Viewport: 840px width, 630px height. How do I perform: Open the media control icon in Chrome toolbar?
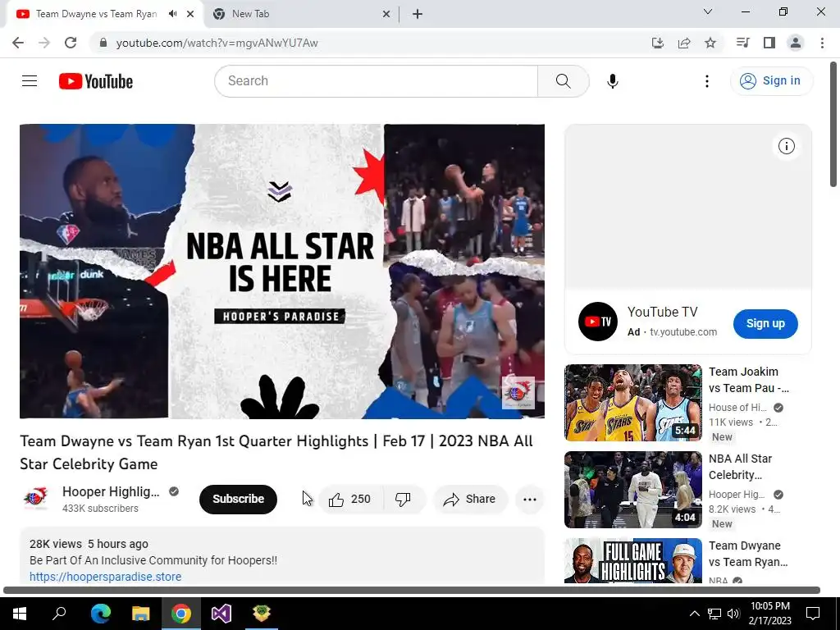[742, 43]
